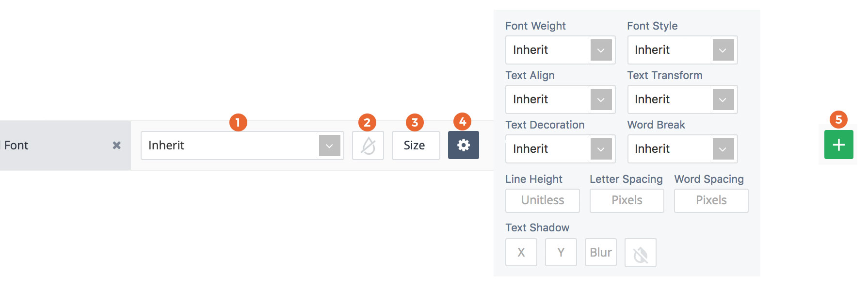The height and width of the screenshot is (291, 868).
Task: Click the Letter Spacing Pixels field
Action: click(x=627, y=201)
